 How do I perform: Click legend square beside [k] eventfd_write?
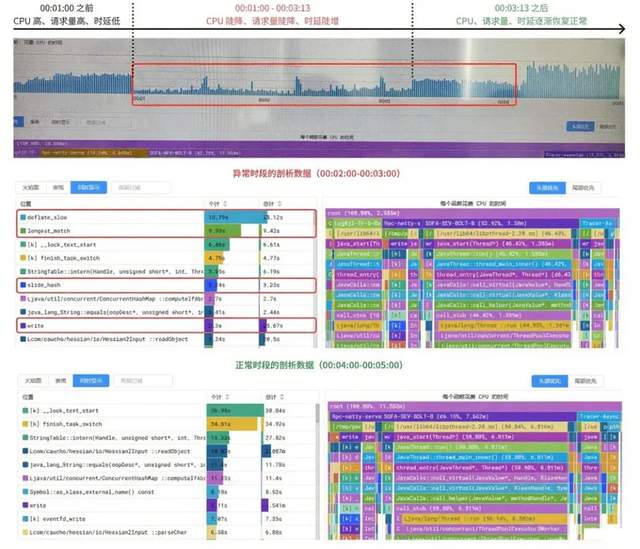click(x=25, y=519)
